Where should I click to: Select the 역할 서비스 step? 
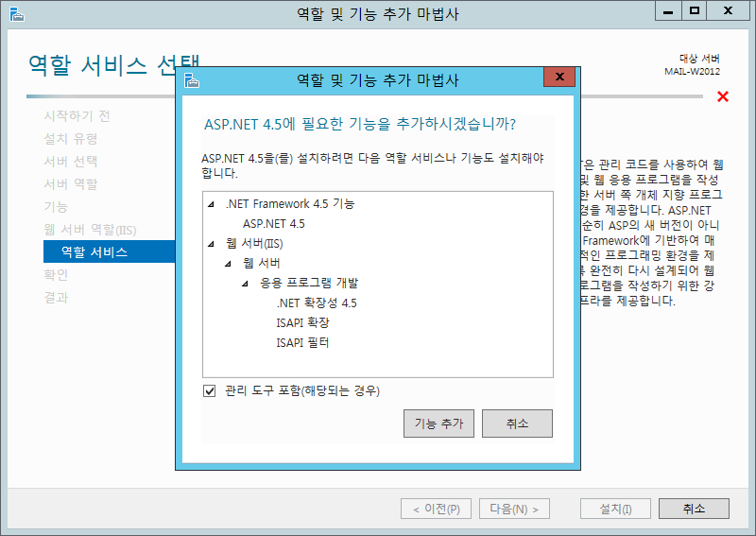pyautogui.click(x=110, y=251)
